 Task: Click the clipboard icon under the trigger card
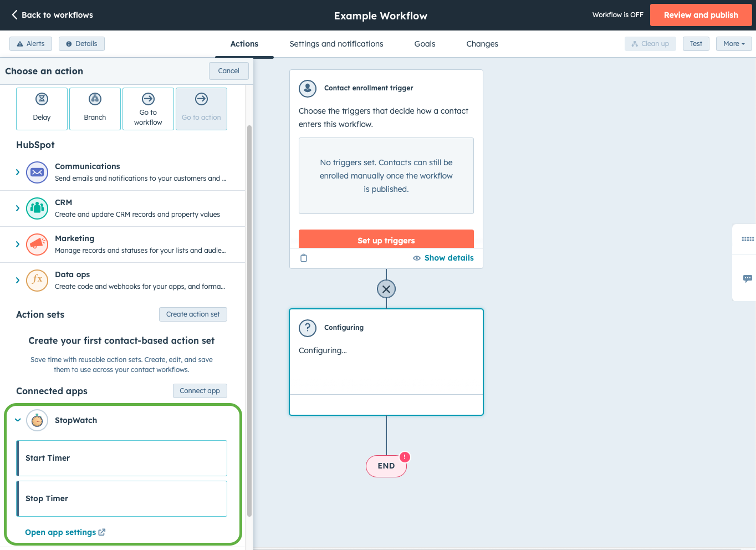point(304,258)
